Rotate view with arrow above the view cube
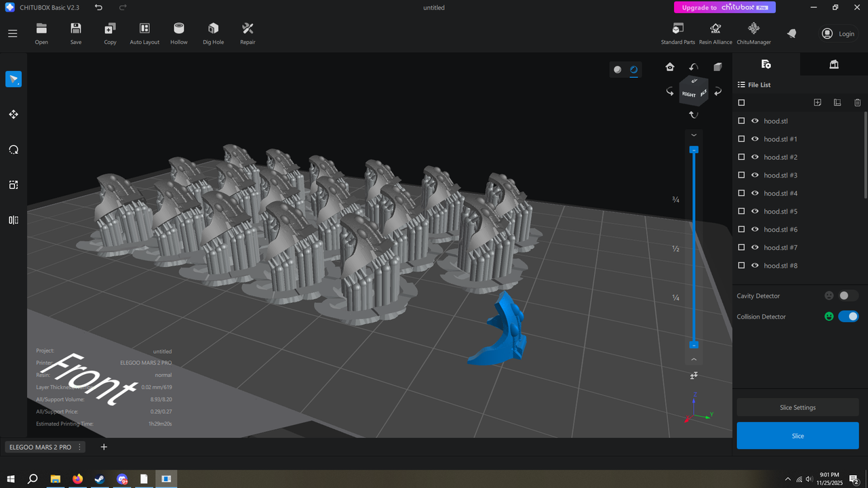This screenshot has width=868, height=488. pyautogui.click(x=694, y=66)
